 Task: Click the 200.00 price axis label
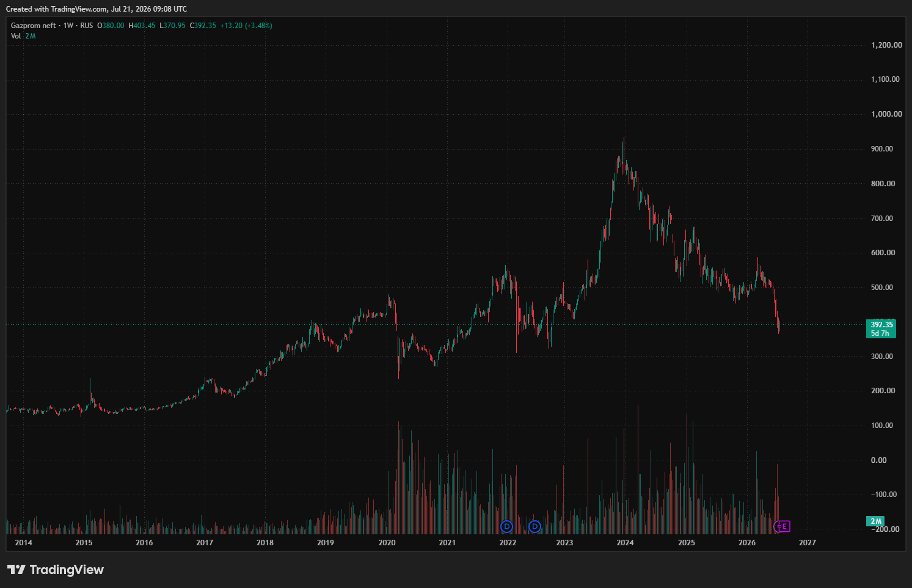[x=883, y=391]
